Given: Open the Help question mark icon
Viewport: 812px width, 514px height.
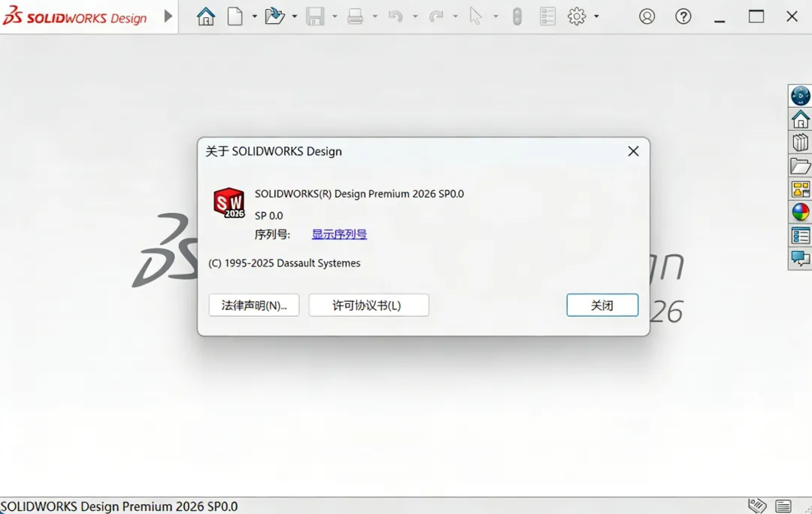Looking at the screenshot, I should 683,17.
